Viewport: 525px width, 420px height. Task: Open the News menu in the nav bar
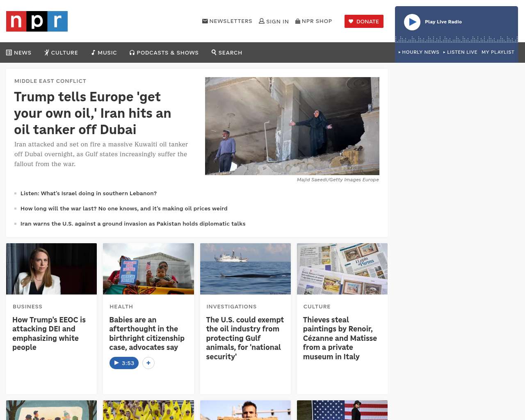(x=19, y=52)
